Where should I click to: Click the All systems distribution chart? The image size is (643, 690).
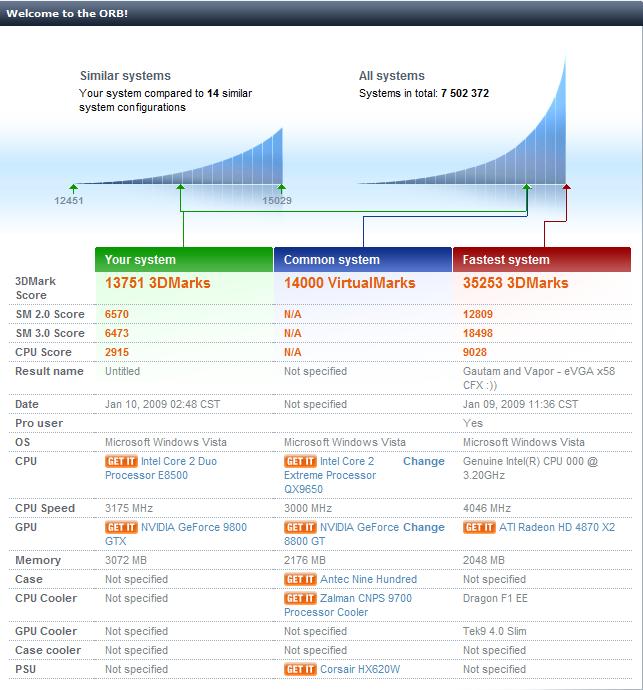pyautogui.click(x=462, y=121)
